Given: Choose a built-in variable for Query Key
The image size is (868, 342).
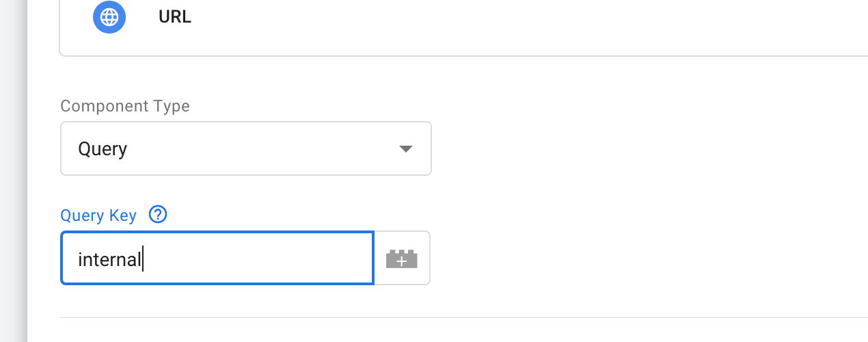Looking at the screenshot, I should (402, 259).
